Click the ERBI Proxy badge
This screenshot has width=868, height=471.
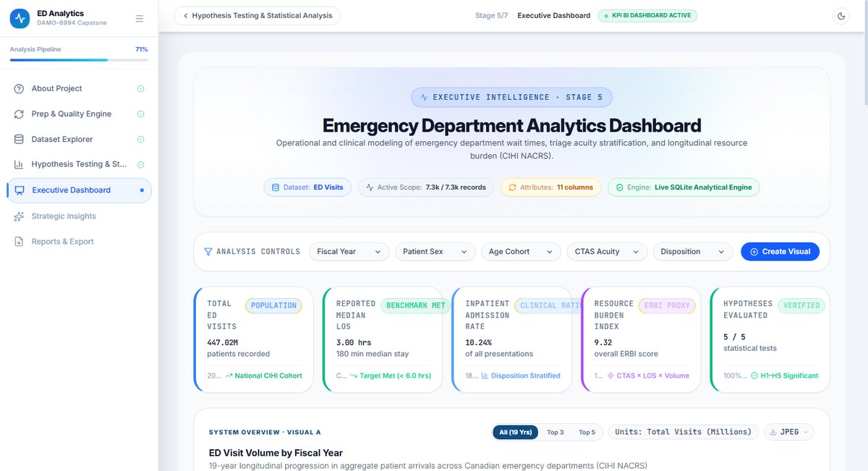tap(667, 305)
